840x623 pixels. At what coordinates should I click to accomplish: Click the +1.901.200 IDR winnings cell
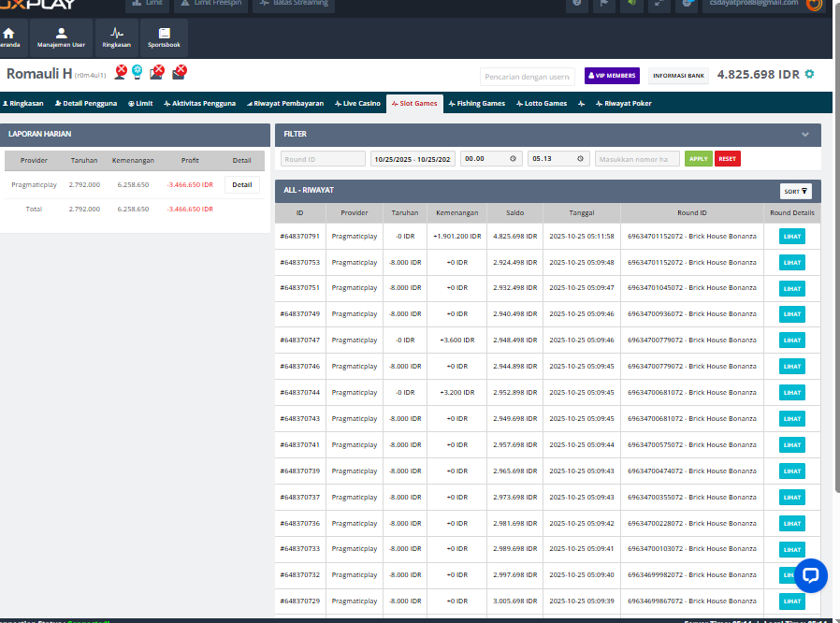(x=457, y=237)
